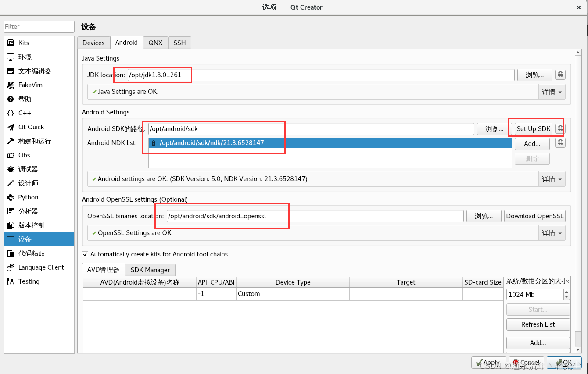Screen dimensions: 588x374
Task: Click the SD-card Size column header
Action: click(483, 282)
